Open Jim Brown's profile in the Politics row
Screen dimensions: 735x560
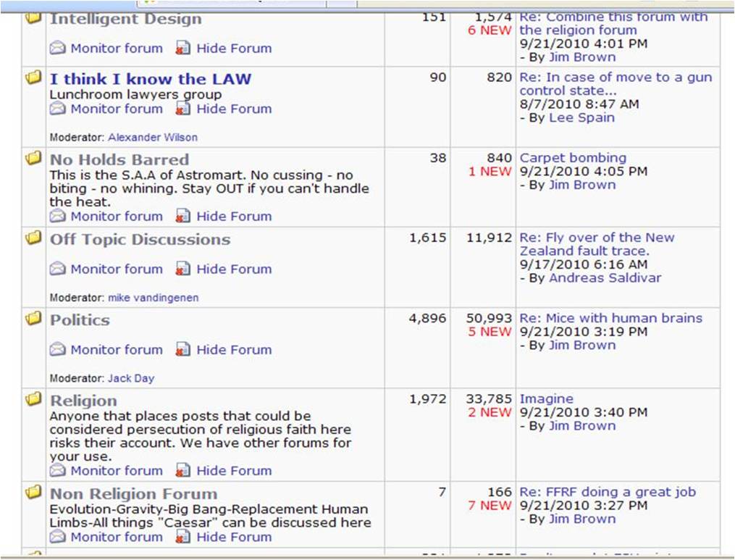point(582,345)
